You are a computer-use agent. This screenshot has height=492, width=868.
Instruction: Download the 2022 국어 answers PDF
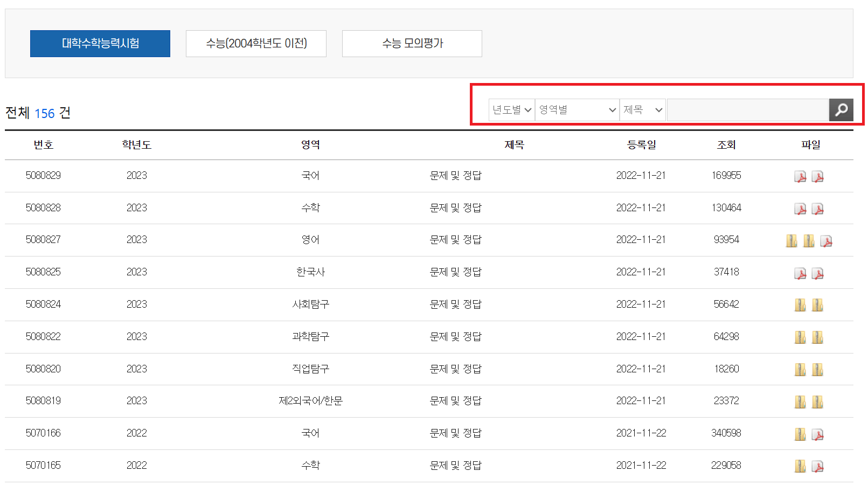tap(818, 433)
